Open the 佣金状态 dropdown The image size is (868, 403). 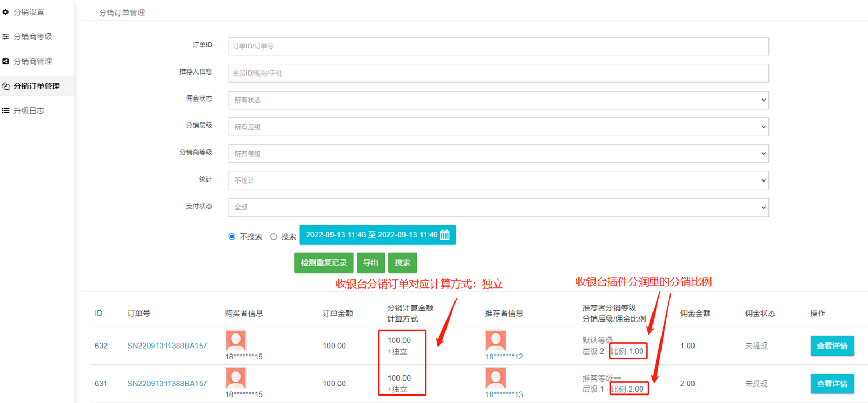click(498, 100)
